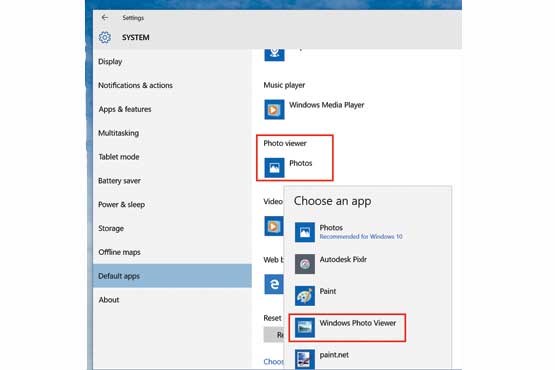The image size is (555, 370).
Task: Click the partly visible app icon above Music player
Action: [x=274, y=55]
